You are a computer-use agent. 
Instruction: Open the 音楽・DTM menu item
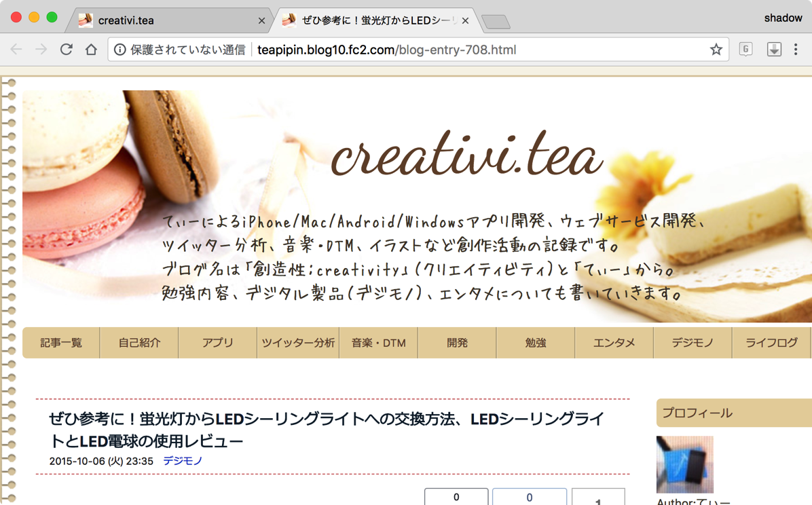point(379,343)
